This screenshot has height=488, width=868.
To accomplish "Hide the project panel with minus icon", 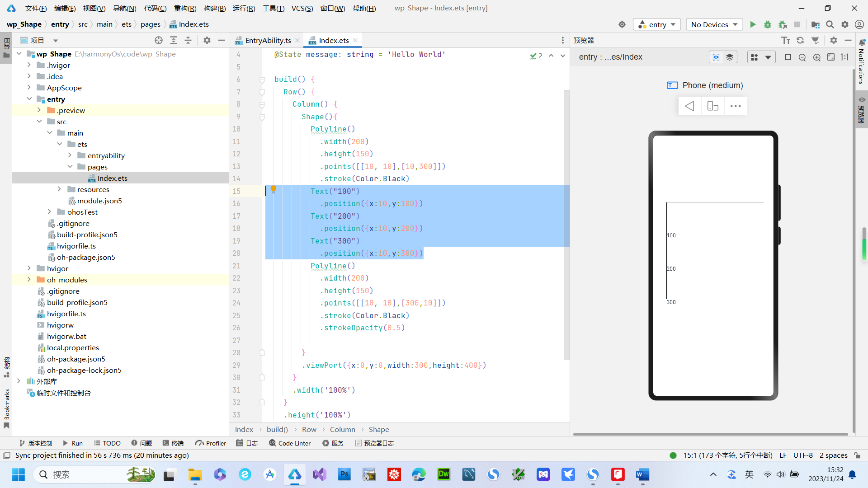I will (221, 40).
